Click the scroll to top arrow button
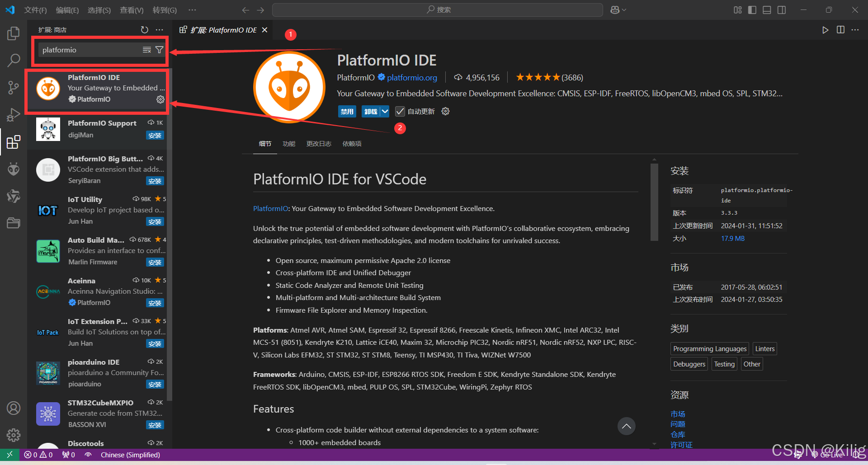868x465 pixels. pos(627,426)
